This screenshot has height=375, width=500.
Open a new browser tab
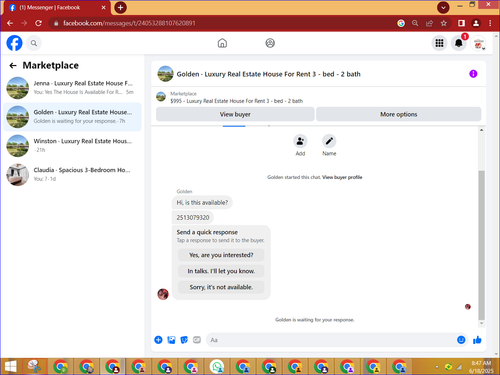(x=120, y=7)
